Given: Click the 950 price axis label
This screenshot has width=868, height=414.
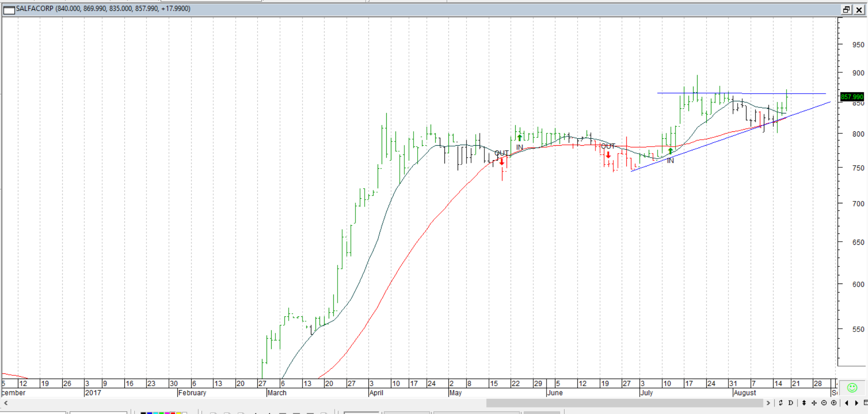Looking at the screenshot, I should coord(858,45).
